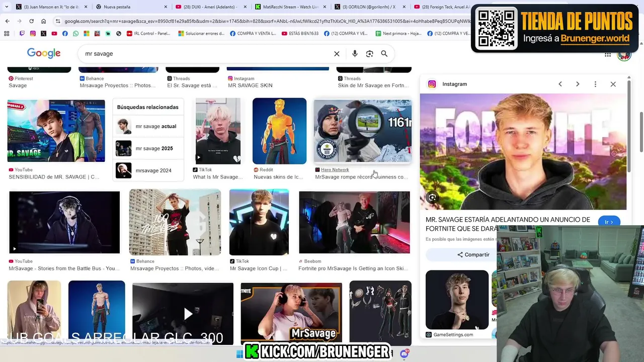Screen dimensions: 644x362
Task: Click the Instagram source icon in preview header
Action: click(x=432, y=84)
